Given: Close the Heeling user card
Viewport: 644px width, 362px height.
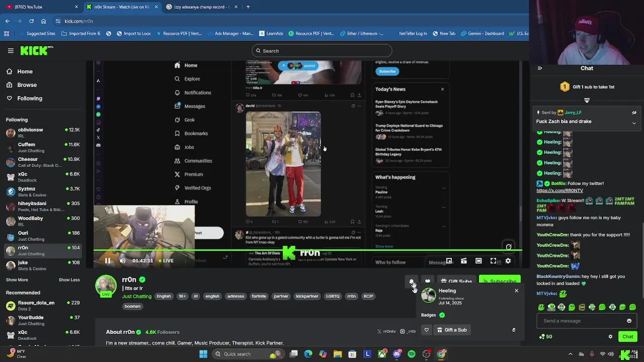Looking at the screenshot, I should (x=516, y=291).
